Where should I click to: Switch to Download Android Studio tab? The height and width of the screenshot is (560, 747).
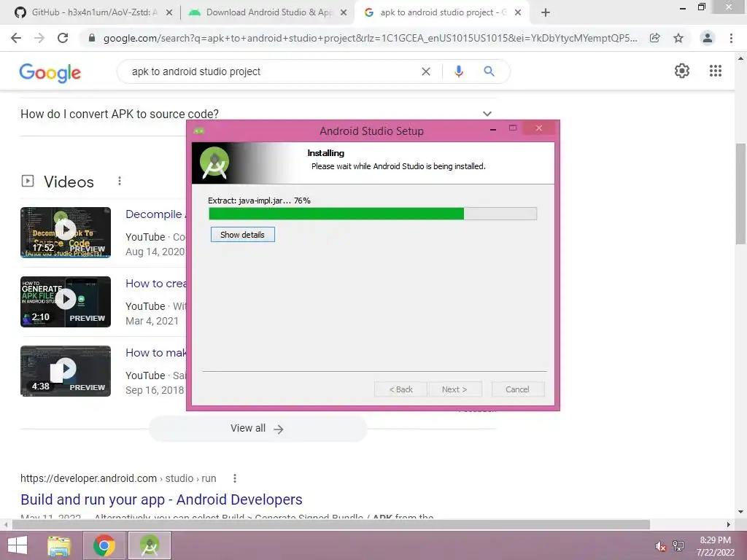point(267,13)
